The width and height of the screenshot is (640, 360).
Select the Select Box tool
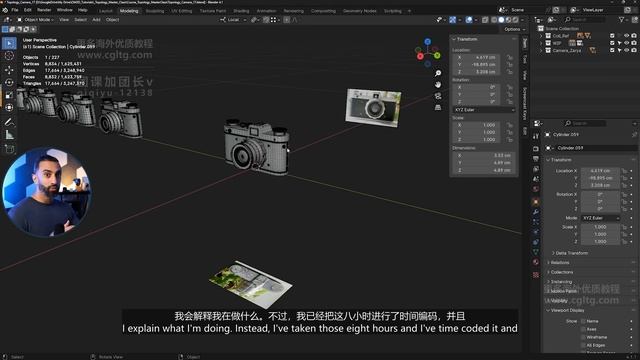click(9, 43)
